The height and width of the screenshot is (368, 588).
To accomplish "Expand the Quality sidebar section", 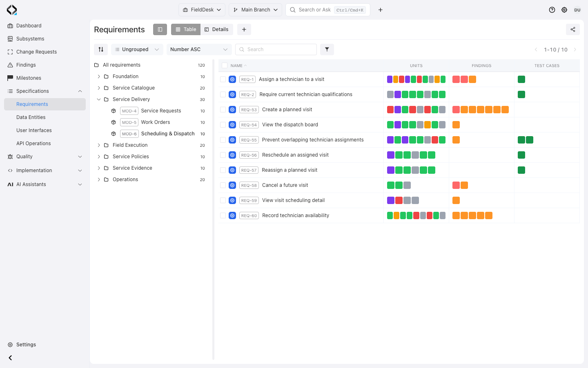I will (80, 157).
